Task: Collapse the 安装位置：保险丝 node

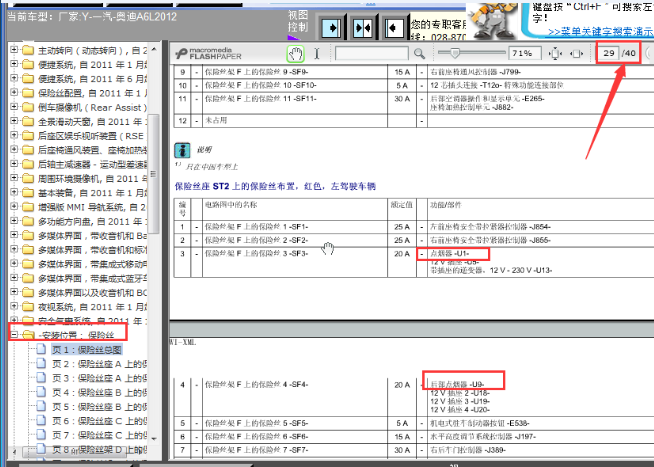Action: (14, 334)
